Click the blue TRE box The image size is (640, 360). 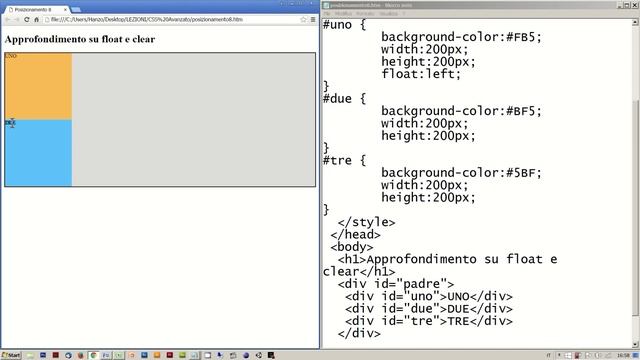(38, 153)
